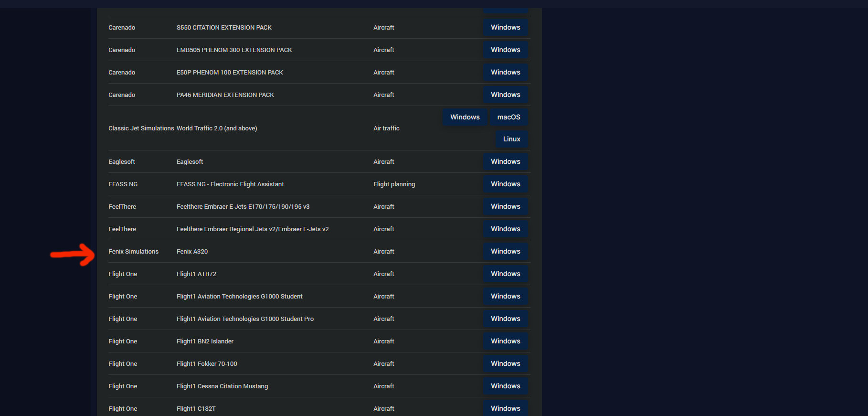Select Windows for Flight1 Cessna Citation Mustang
868x416 pixels.
point(506,386)
